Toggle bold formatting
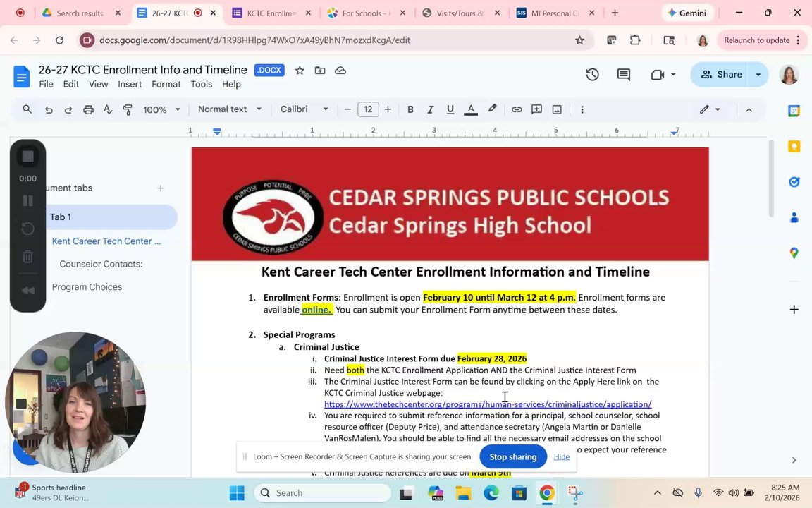The width and height of the screenshot is (812, 508). pos(410,109)
